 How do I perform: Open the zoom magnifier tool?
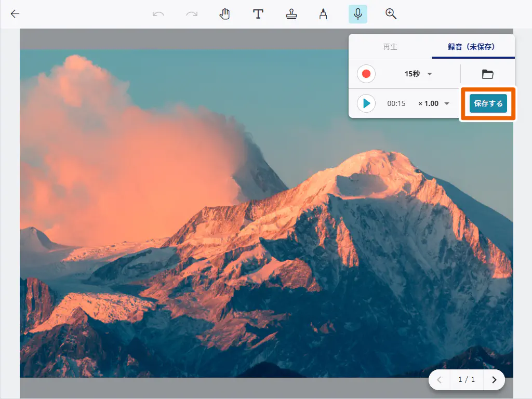tap(391, 14)
